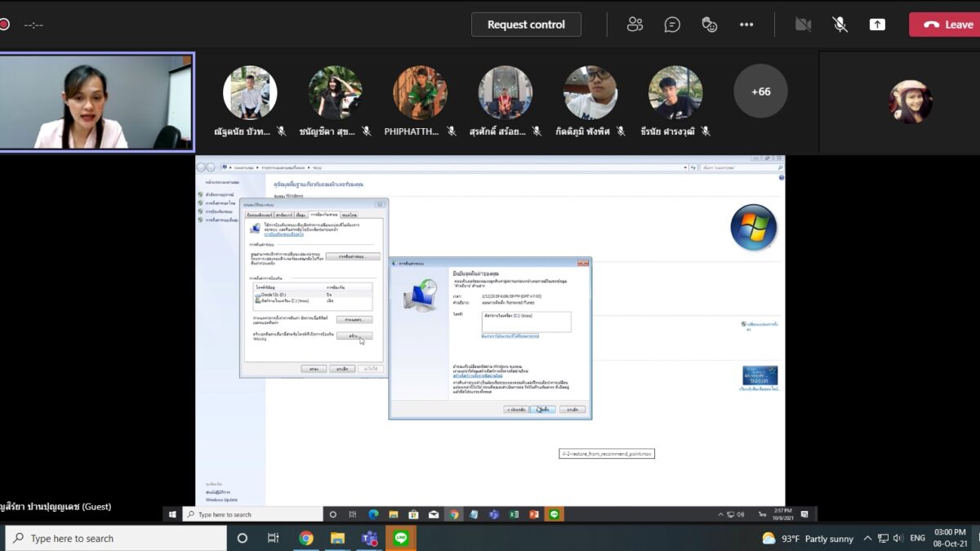Open the +66 additional participants bubble
Image resolution: width=980 pixels, height=551 pixels.
point(760,91)
